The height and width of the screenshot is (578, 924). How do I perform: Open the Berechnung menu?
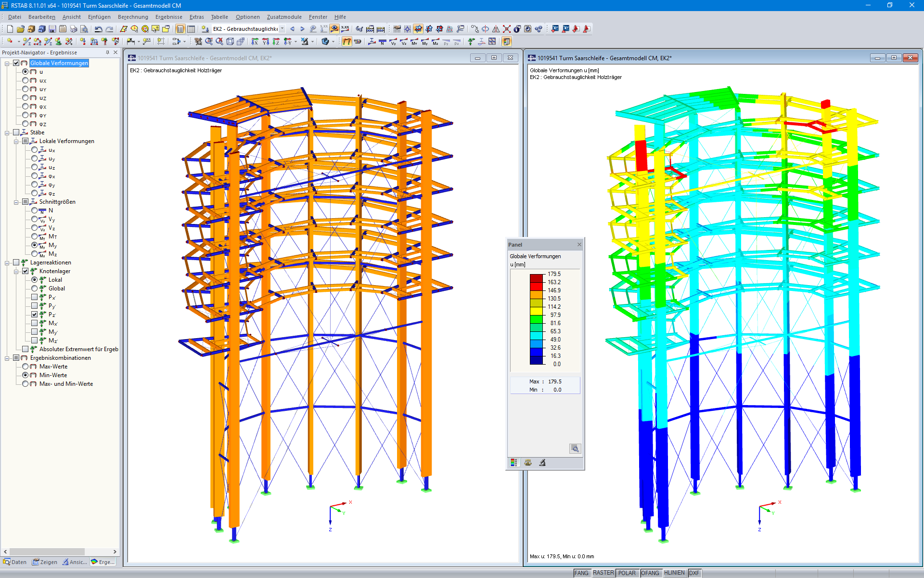[x=133, y=17]
